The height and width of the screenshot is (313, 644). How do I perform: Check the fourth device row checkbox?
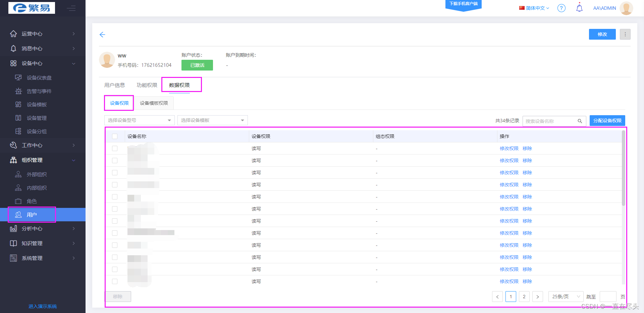point(115,185)
